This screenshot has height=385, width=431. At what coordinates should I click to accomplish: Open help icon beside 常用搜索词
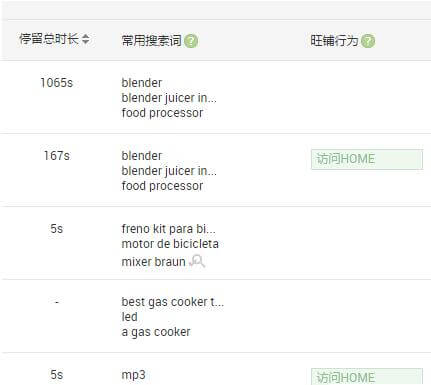point(191,41)
